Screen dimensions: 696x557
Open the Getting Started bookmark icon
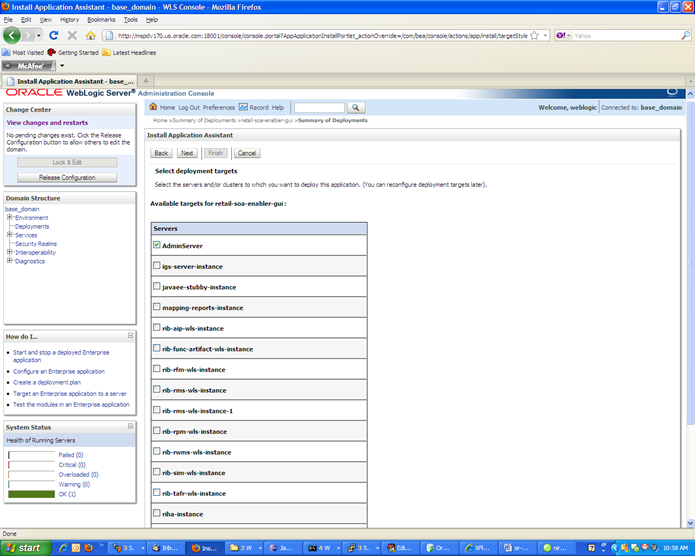51,52
